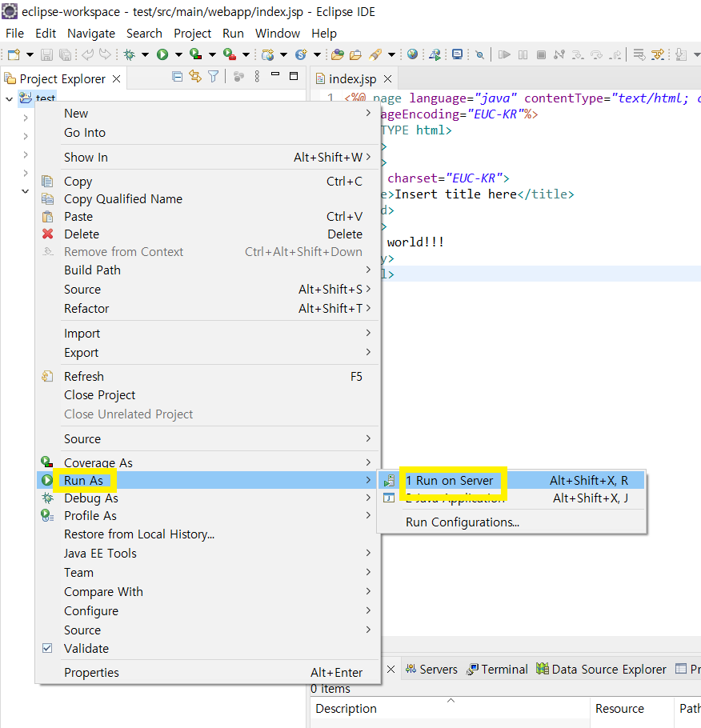Select Refresh in the context menu
The width and height of the screenshot is (701, 728).
pos(208,377)
